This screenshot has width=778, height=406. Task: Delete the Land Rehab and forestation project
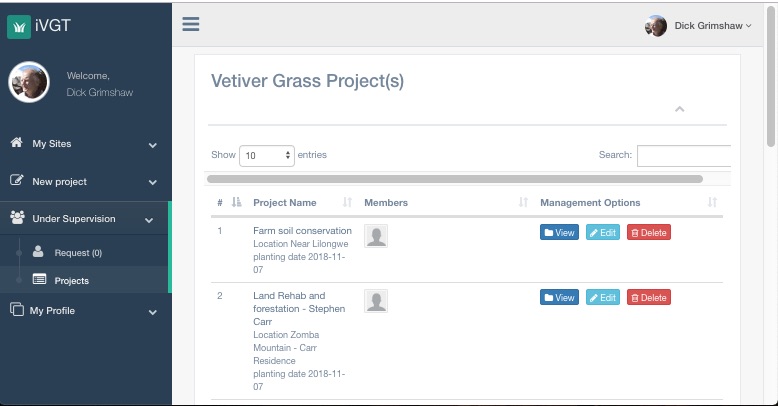point(648,297)
